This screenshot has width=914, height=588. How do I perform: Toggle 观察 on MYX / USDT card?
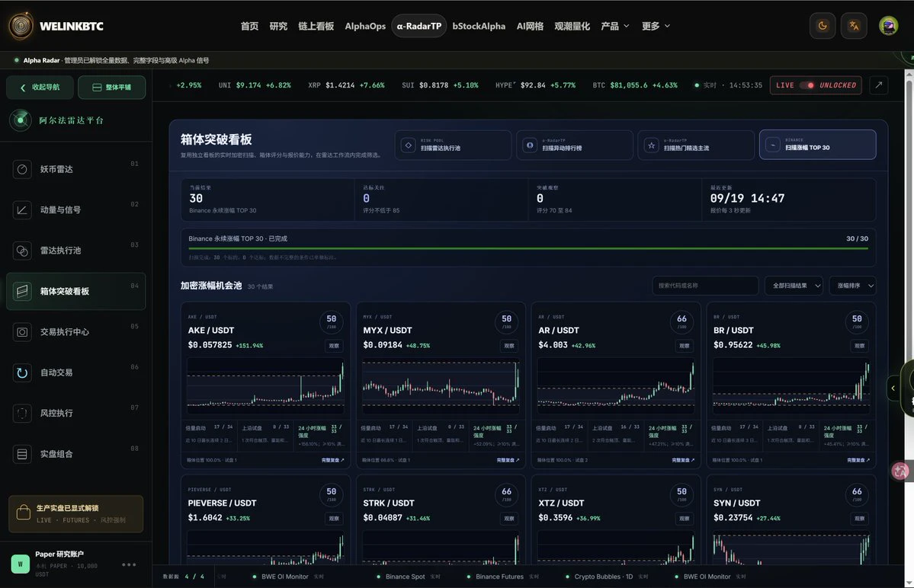(509, 346)
